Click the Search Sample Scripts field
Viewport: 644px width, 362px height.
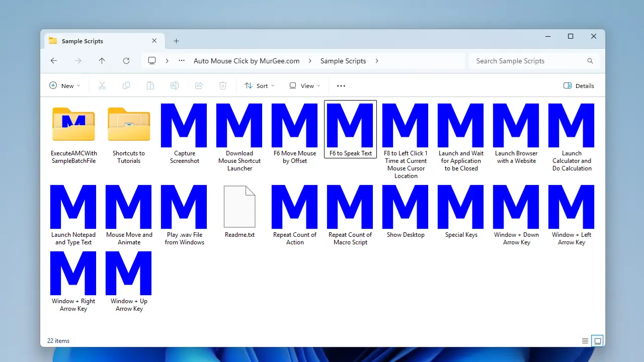[528, 61]
